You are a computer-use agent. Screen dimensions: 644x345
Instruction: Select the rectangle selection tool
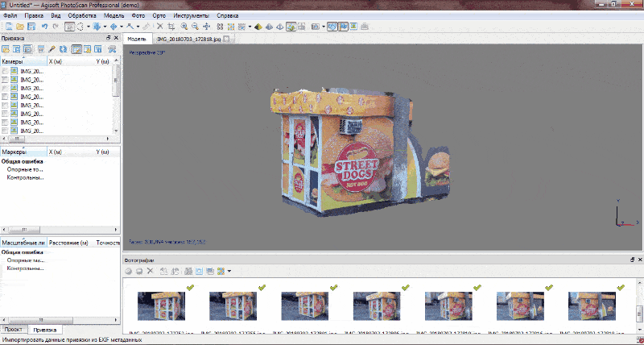point(69,27)
